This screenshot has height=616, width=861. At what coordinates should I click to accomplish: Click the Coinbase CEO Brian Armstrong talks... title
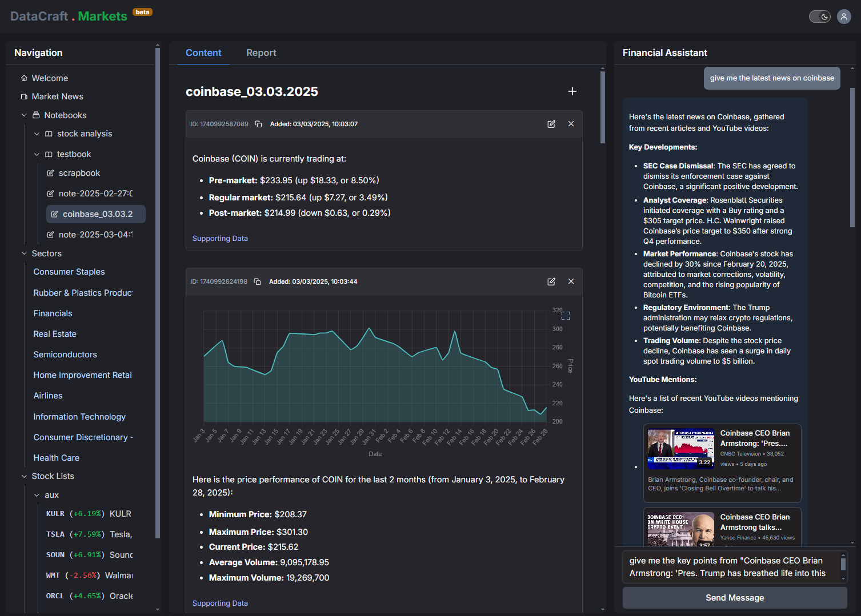(755, 522)
